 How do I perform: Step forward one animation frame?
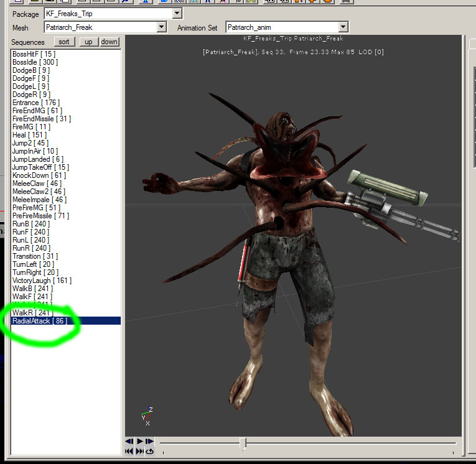(x=150, y=441)
